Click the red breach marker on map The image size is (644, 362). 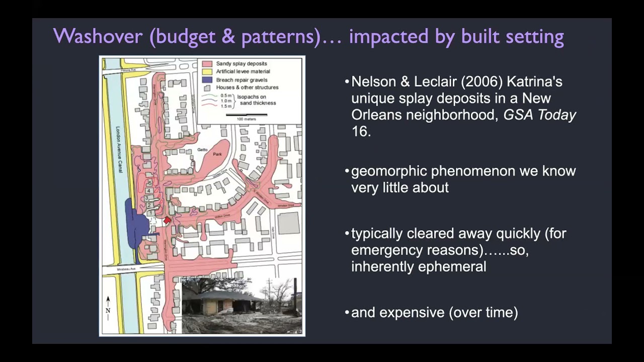click(167, 220)
